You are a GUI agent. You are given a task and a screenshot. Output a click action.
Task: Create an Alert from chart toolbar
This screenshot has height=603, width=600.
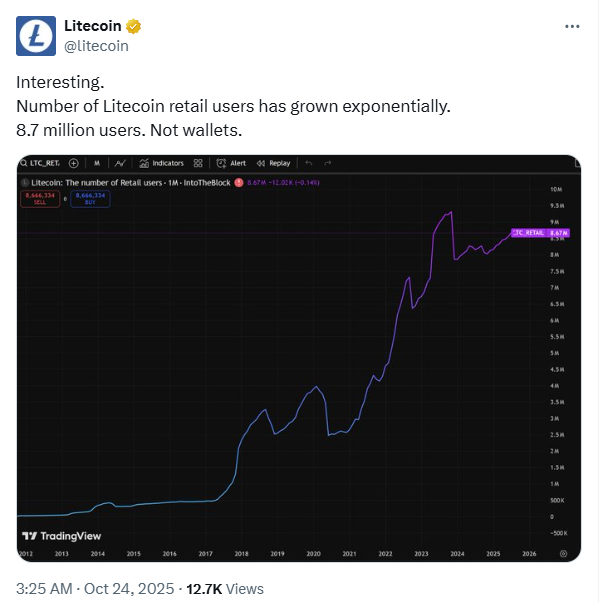coord(232,163)
